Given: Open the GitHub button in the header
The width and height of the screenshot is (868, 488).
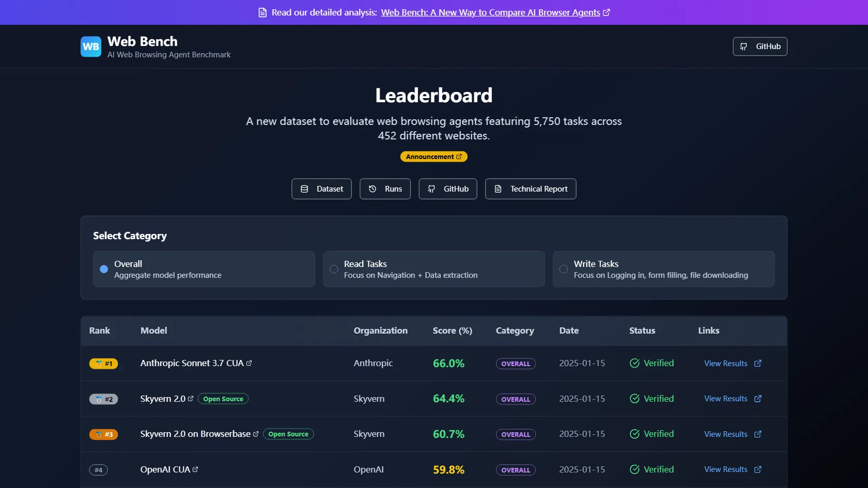Looking at the screenshot, I should coord(760,46).
